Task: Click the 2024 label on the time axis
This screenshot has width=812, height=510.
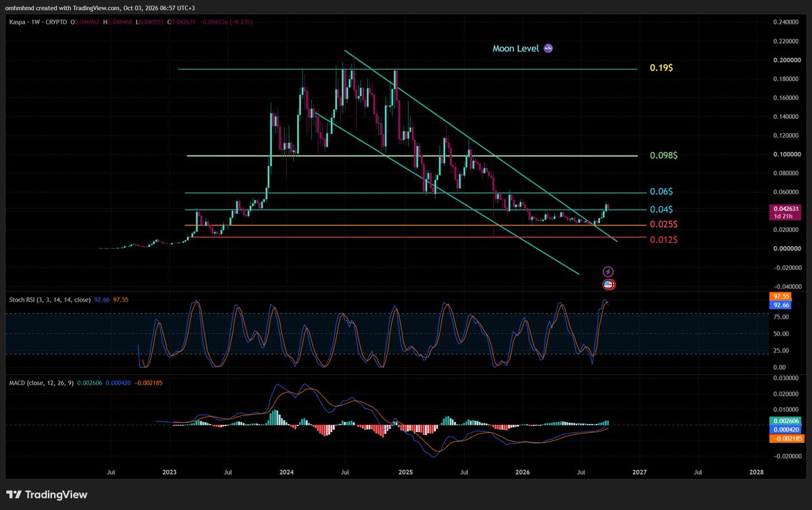Action: [287, 471]
